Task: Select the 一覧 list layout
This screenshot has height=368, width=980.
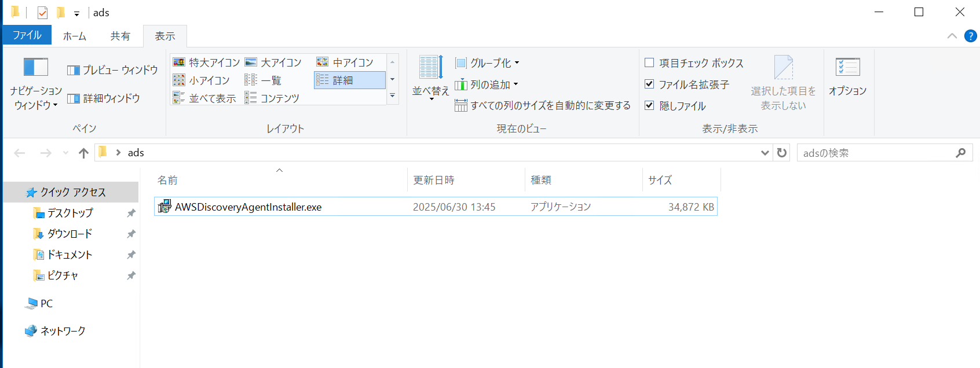Action: point(263,80)
